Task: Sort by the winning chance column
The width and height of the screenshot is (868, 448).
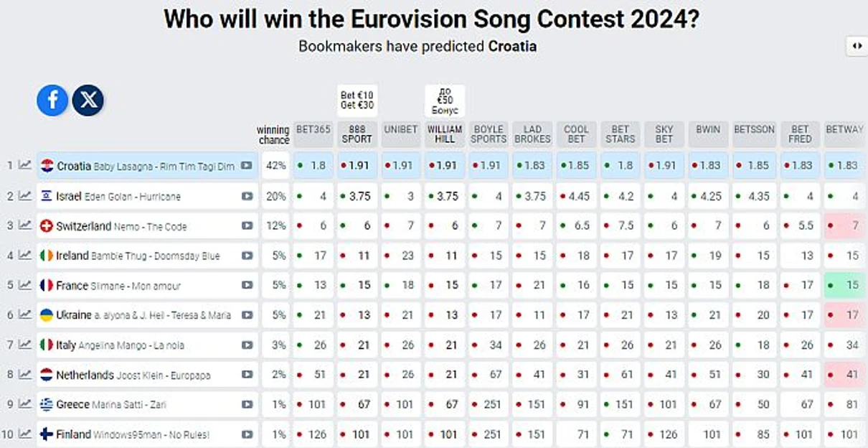Action: pos(273,134)
